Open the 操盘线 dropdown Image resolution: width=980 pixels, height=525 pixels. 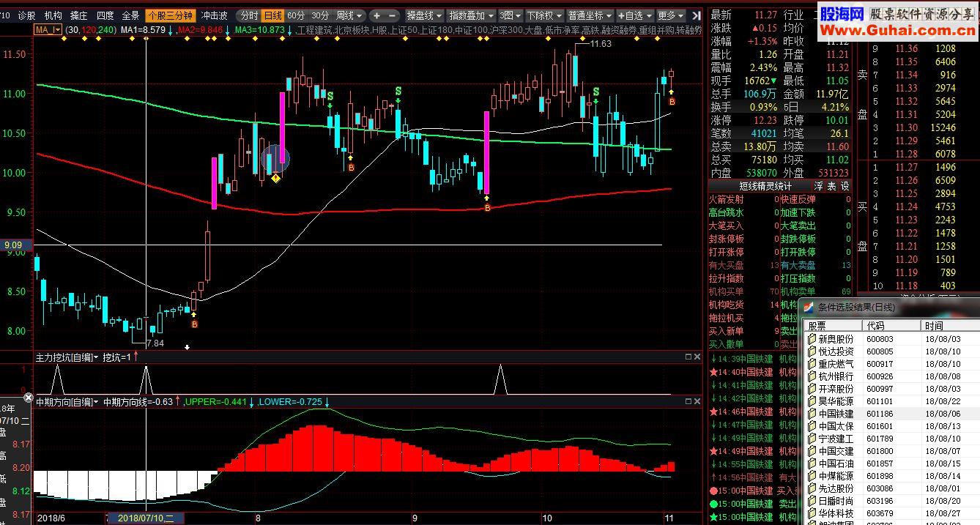424,15
